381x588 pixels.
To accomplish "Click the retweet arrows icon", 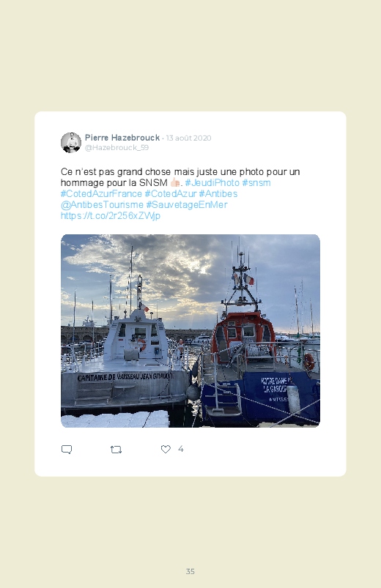I will pos(116,450).
